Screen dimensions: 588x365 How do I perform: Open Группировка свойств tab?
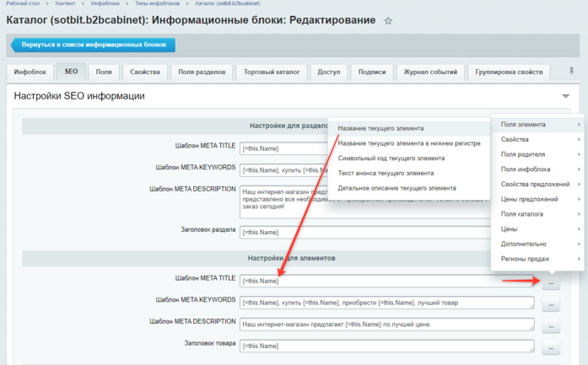[509, 72]
